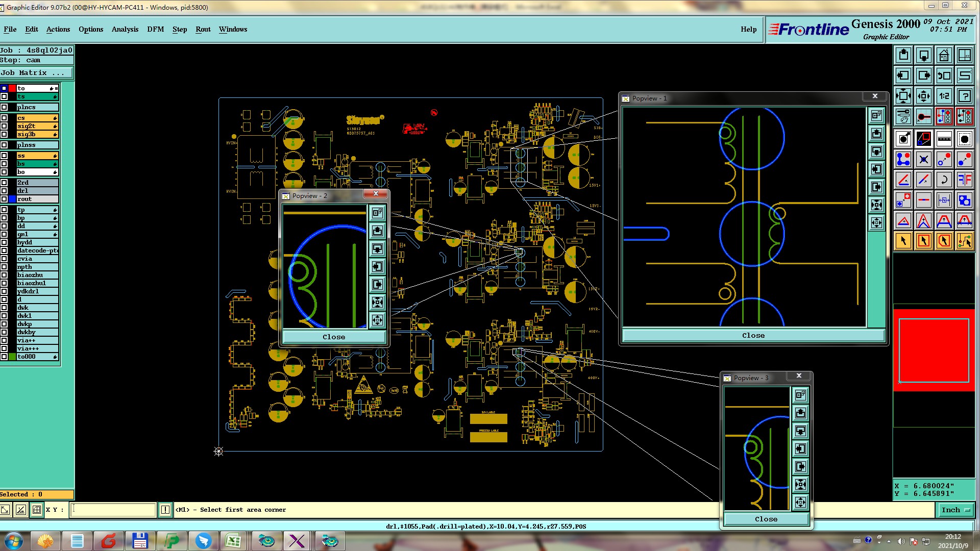This screenshot has width=980, height=551.
Task: Click the blue color swatch of the rout layer
Action: click(12, 199)
